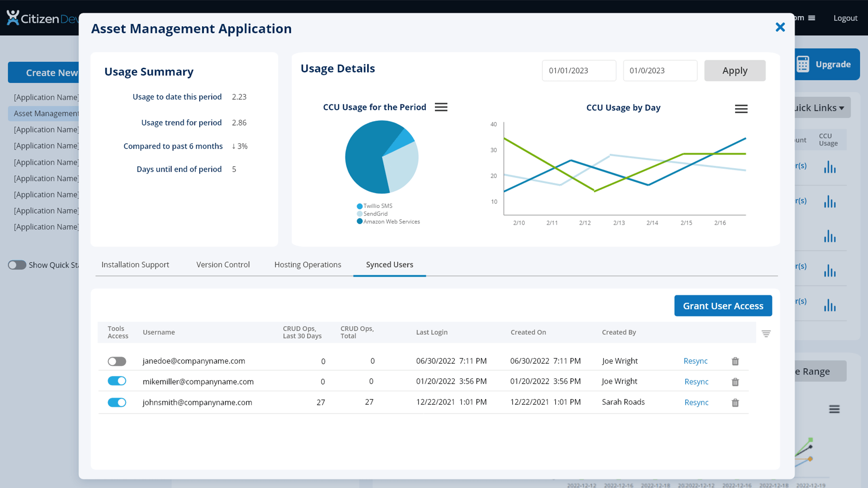Open the sidebar menu icon bottom right
Image resolution: width=868 pixels, height=488 pixels.
(x=834, y=409)
